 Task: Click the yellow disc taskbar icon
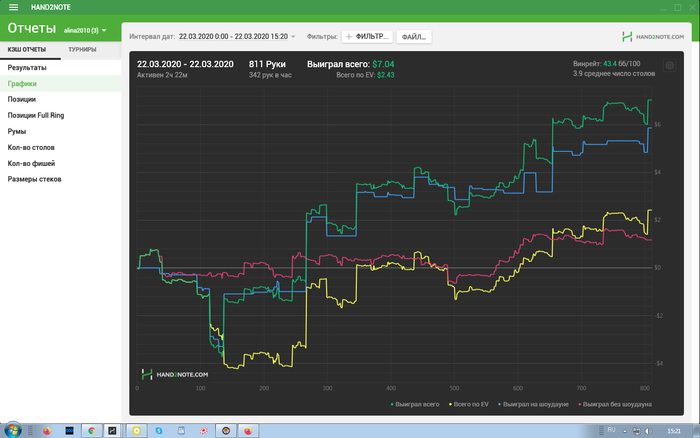pos(137,430)
